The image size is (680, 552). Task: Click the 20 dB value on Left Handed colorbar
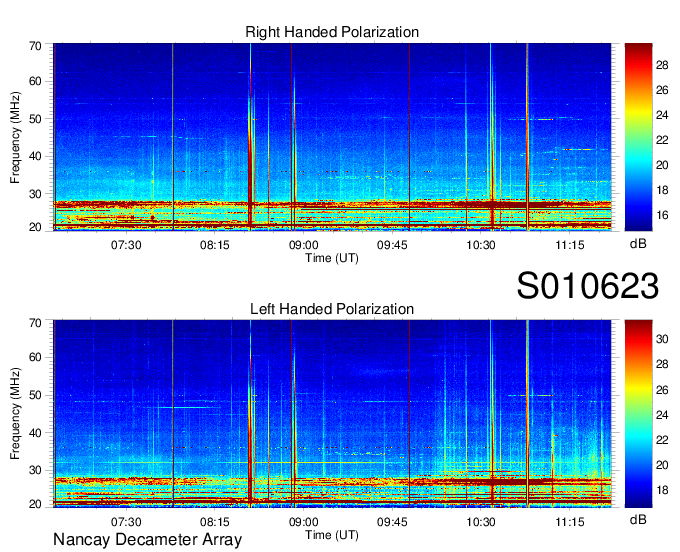662,465
